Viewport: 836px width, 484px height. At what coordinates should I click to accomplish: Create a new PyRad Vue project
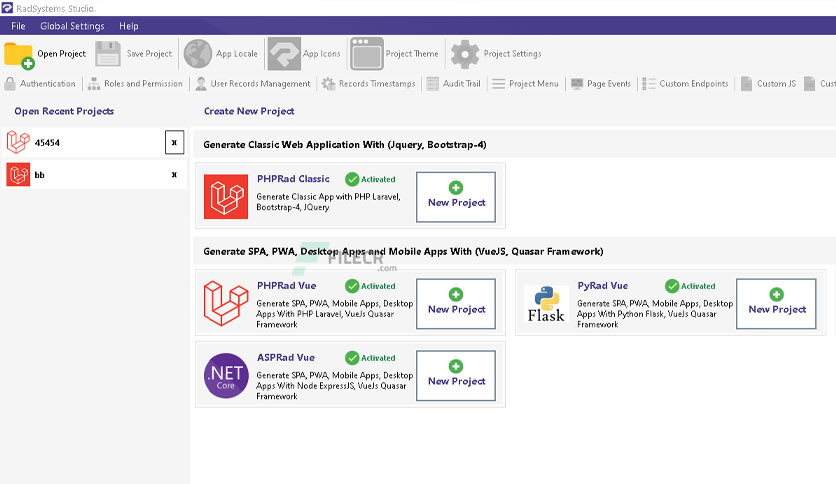(x=776, y=303)
